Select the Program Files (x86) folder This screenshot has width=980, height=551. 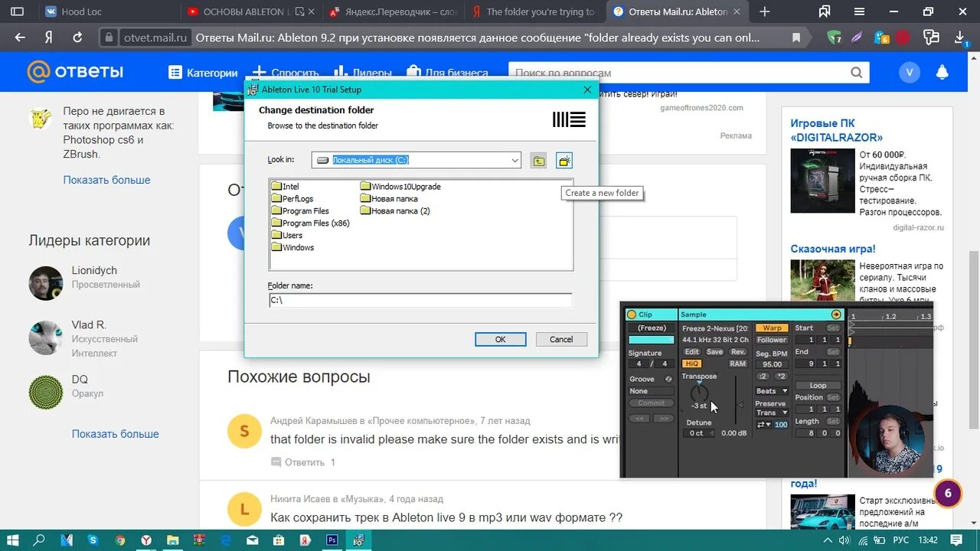tap(310, 223)
